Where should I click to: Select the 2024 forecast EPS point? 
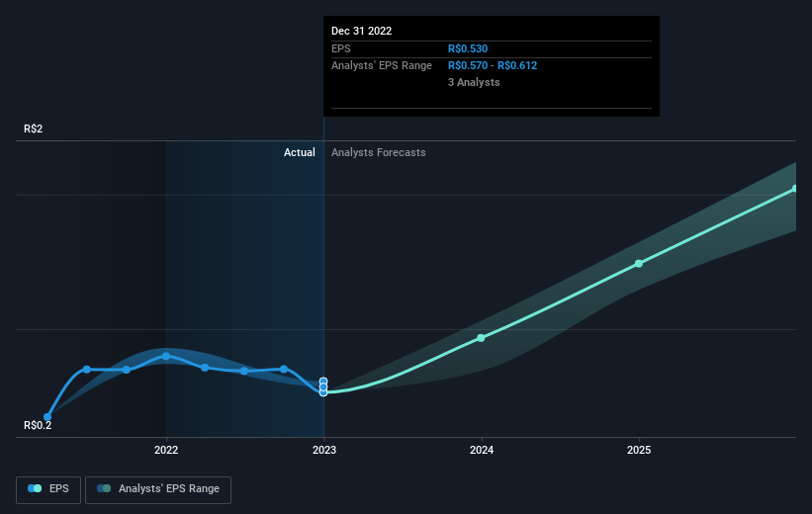tap(481, 338)
